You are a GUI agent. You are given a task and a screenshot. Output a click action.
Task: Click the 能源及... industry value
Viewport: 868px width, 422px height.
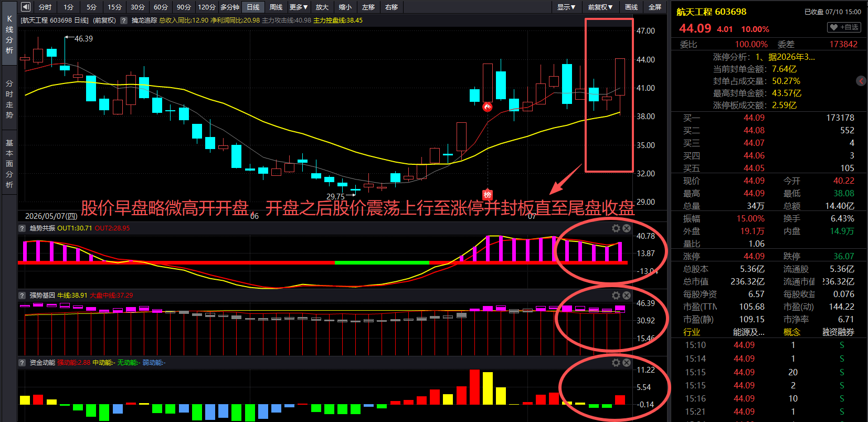(749, 332)
